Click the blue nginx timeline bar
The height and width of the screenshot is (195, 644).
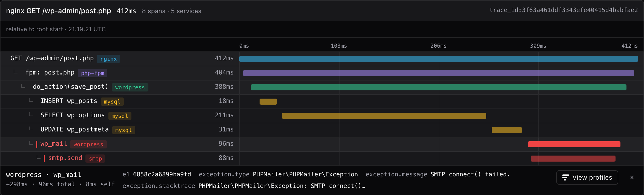coord(439,59)
